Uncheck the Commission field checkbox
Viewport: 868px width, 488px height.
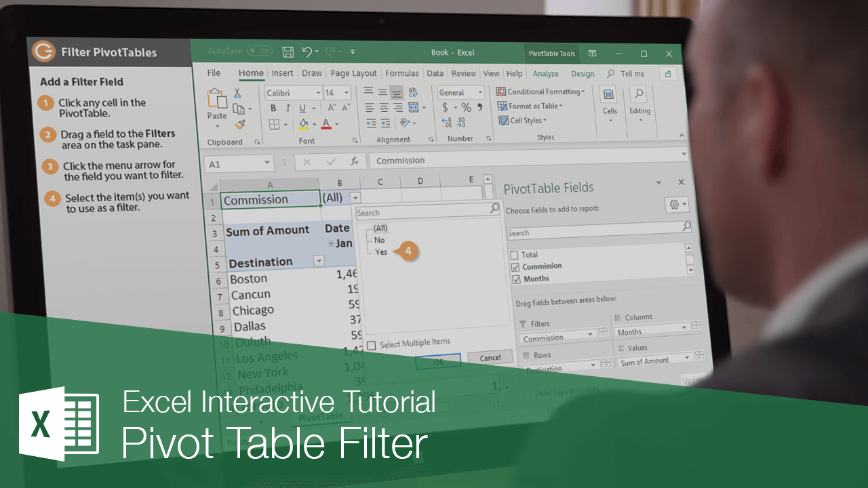(514, 266)
